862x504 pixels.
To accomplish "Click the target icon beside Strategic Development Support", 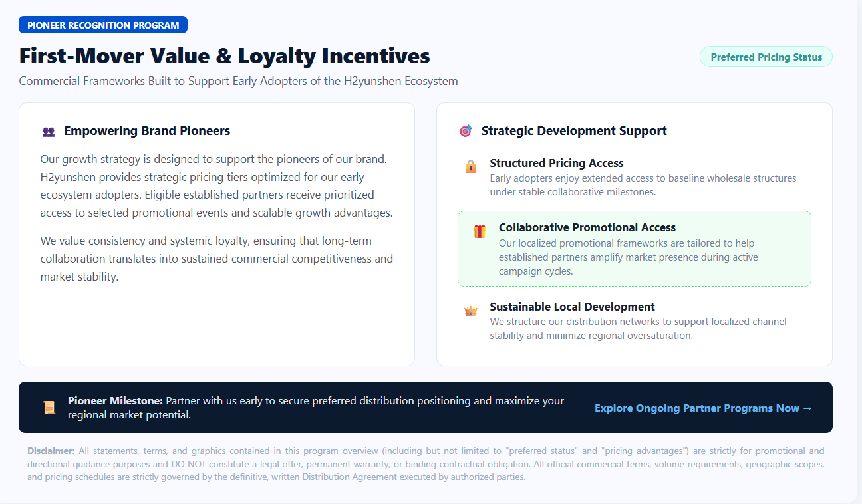I will 466,131.
